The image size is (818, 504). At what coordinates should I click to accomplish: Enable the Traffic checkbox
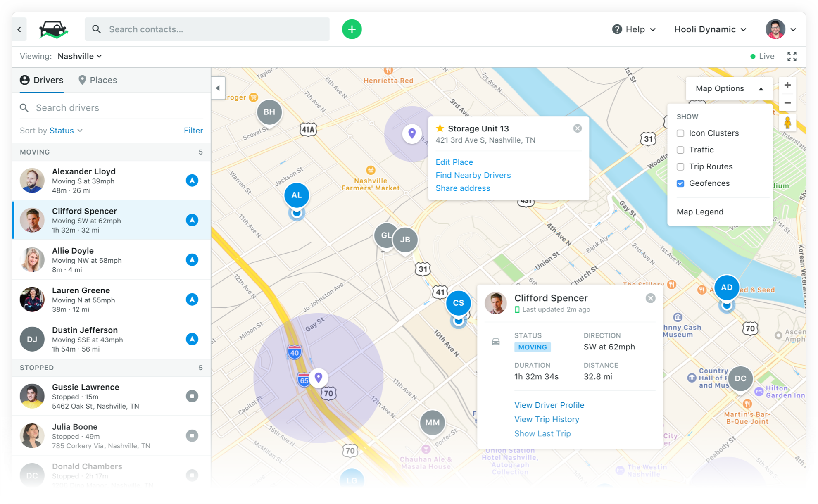coord(680,150)
